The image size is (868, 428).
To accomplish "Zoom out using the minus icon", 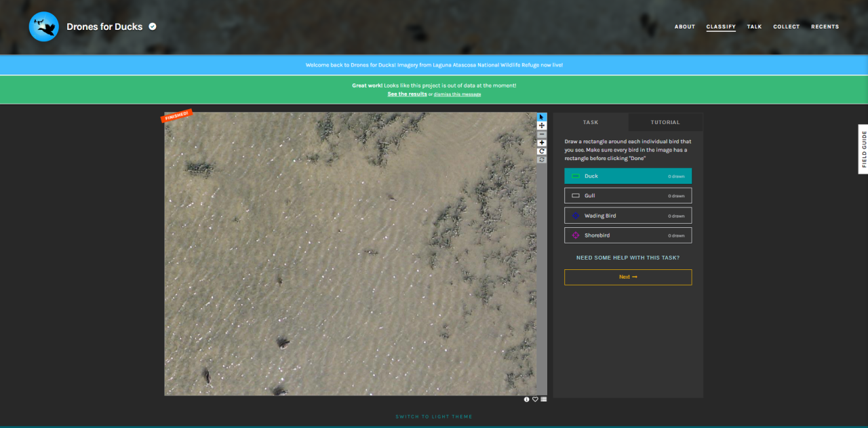I will [542, 134].
